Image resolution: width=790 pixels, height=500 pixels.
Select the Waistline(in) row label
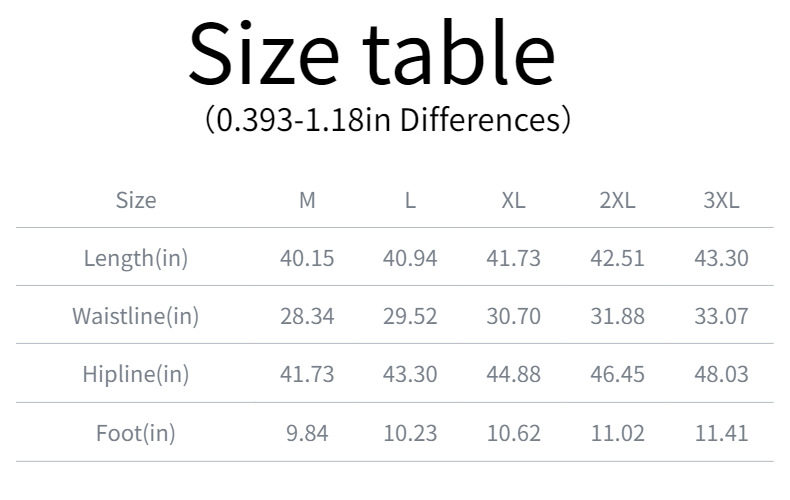tap(136, 317)
